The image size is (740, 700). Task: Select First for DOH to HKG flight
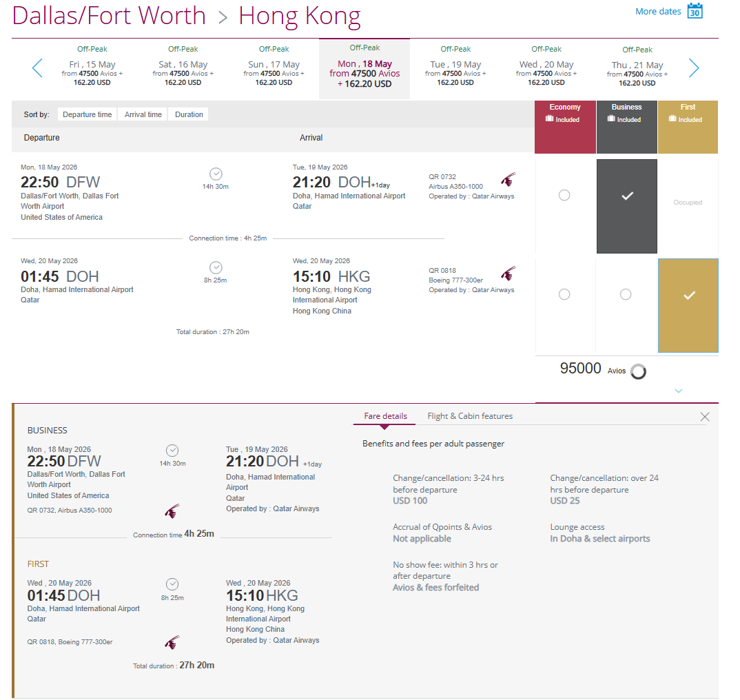point(688,305)
